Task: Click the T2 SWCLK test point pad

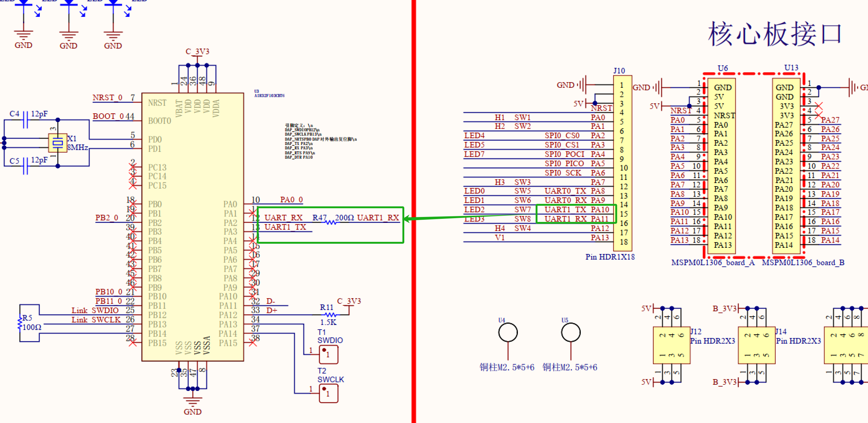Action: click(x=328, y=393)
